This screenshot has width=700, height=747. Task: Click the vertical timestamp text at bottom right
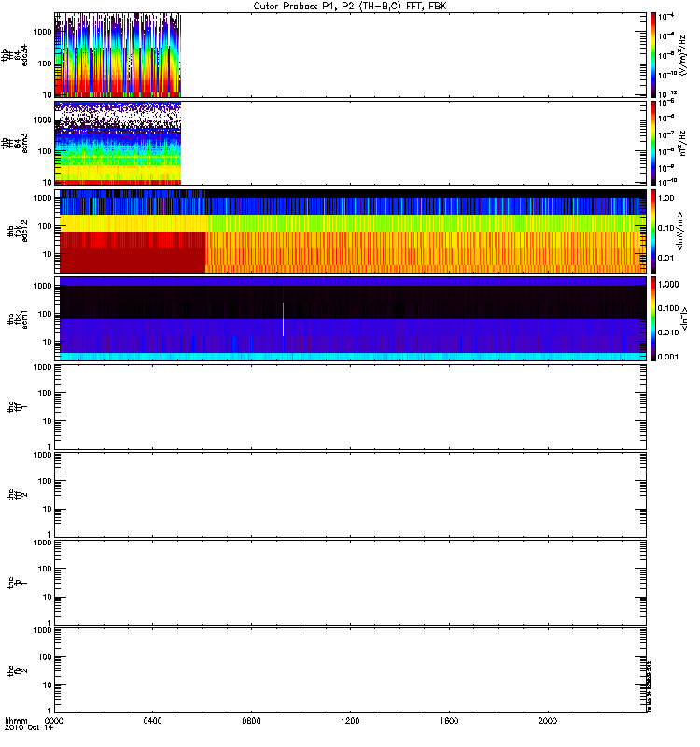(649, 686)
